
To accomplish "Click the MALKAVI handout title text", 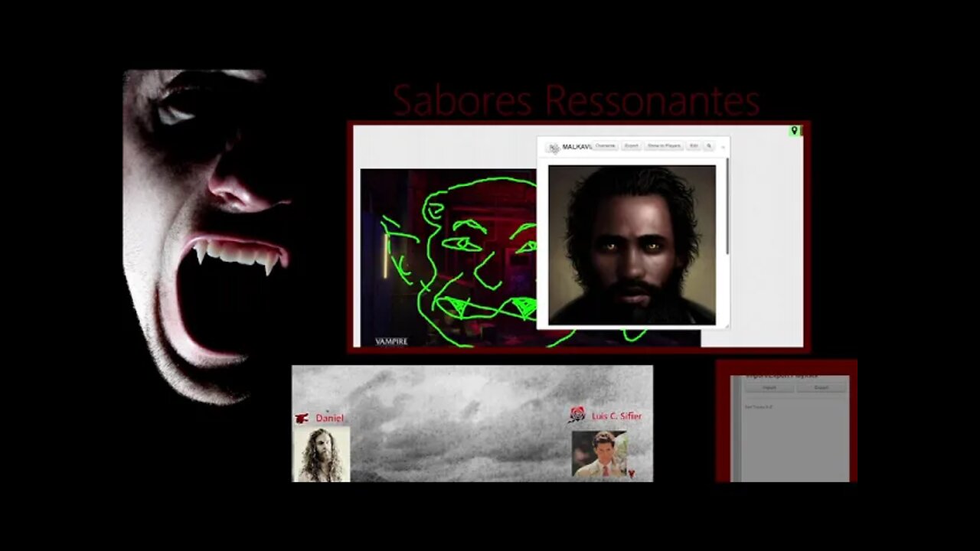I will click(x=577, y=147).
